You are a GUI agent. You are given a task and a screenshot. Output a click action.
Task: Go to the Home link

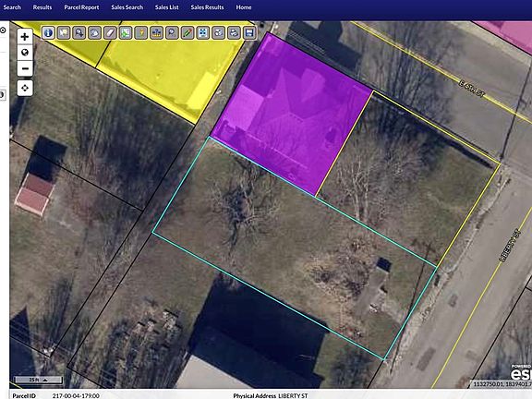[x=244, y=7]
